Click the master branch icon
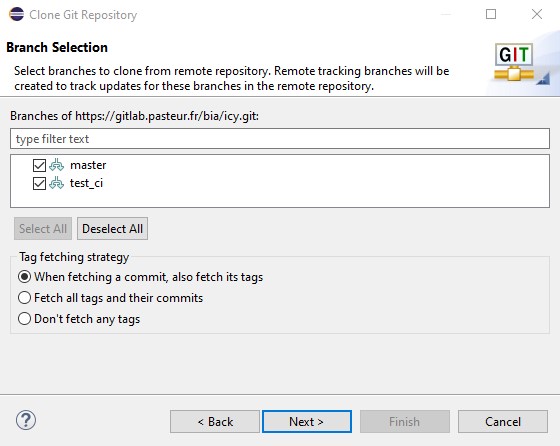Image resolution: width=560 pixels, height=446 pixels. click(x=56, y=165)
